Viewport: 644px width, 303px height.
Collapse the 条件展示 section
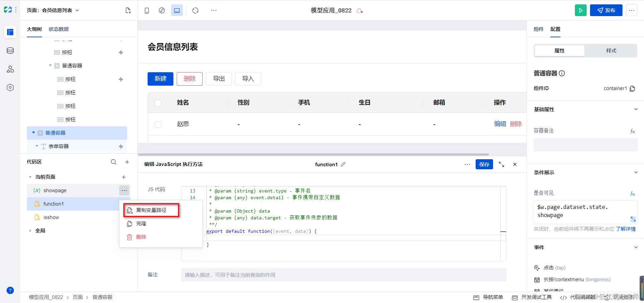(x=636, y=172)
